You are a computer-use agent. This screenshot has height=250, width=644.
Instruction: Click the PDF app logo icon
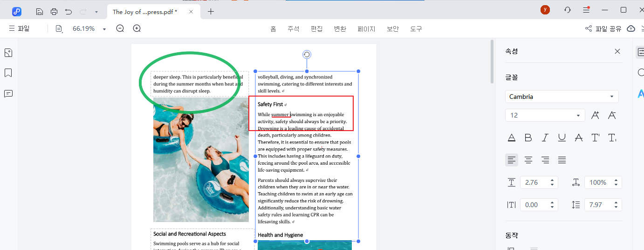pyautogui.click(x=17, y=12)
